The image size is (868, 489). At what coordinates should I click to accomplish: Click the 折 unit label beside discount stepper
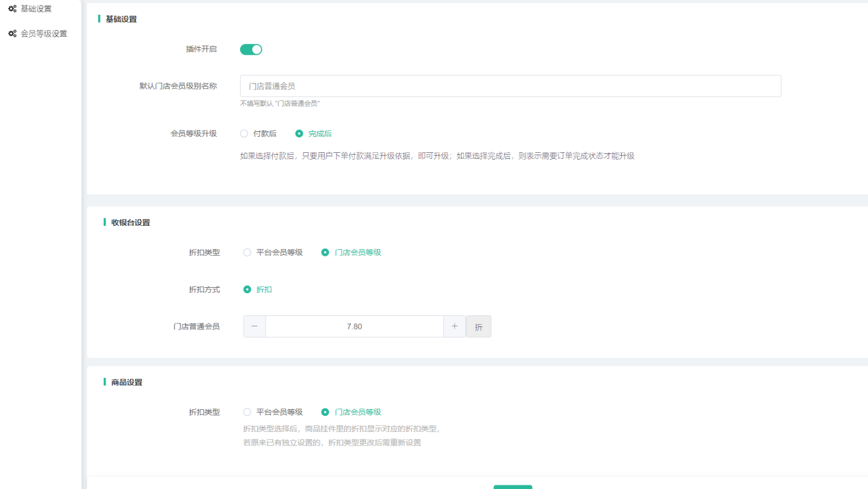click(x=479, y=327)
